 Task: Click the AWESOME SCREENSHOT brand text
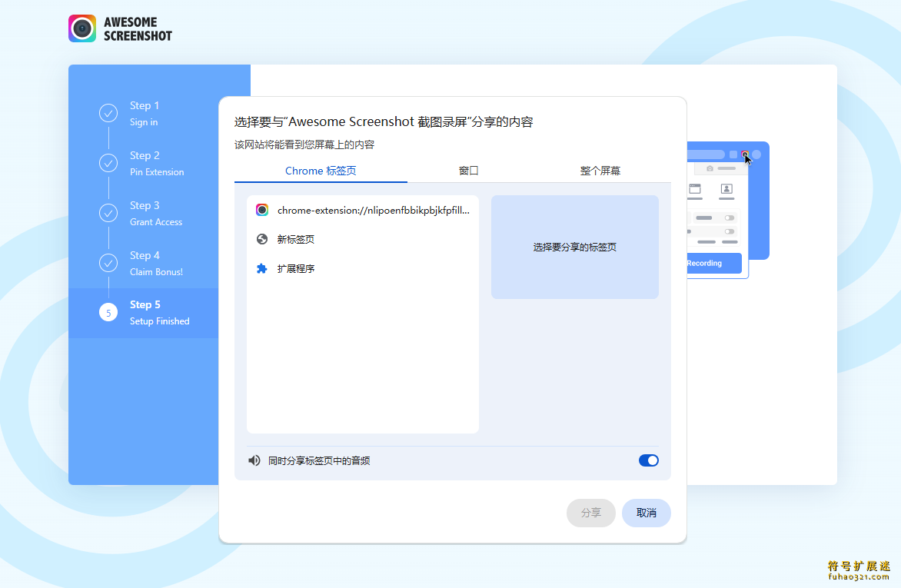tap(138, 28)
